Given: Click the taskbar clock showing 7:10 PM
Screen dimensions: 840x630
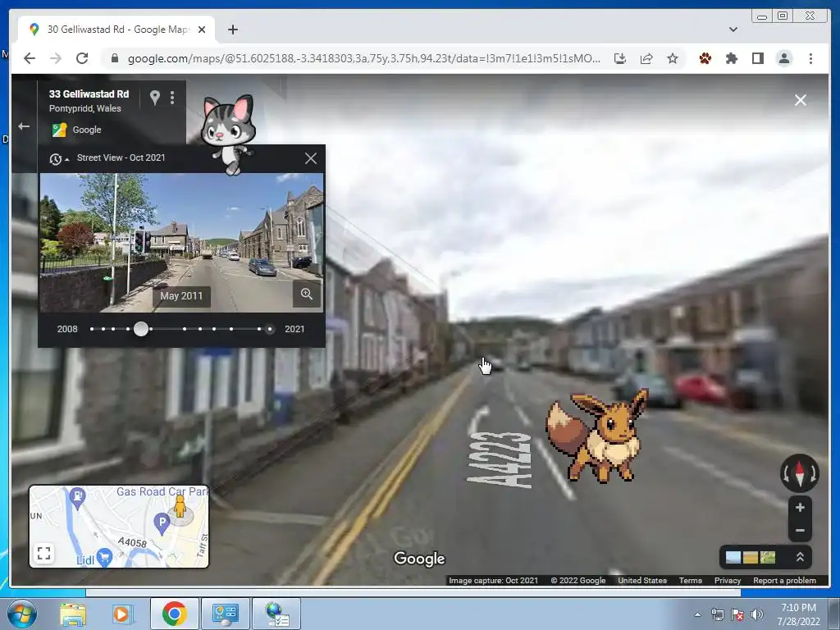Looking at the screenshot, I should [798, 614].
